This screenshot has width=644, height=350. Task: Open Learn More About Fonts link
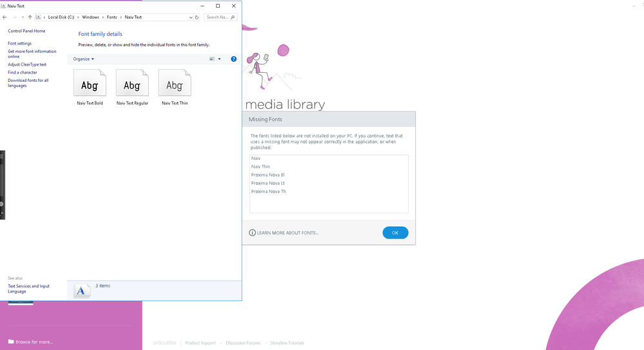[x=288, y=233]
